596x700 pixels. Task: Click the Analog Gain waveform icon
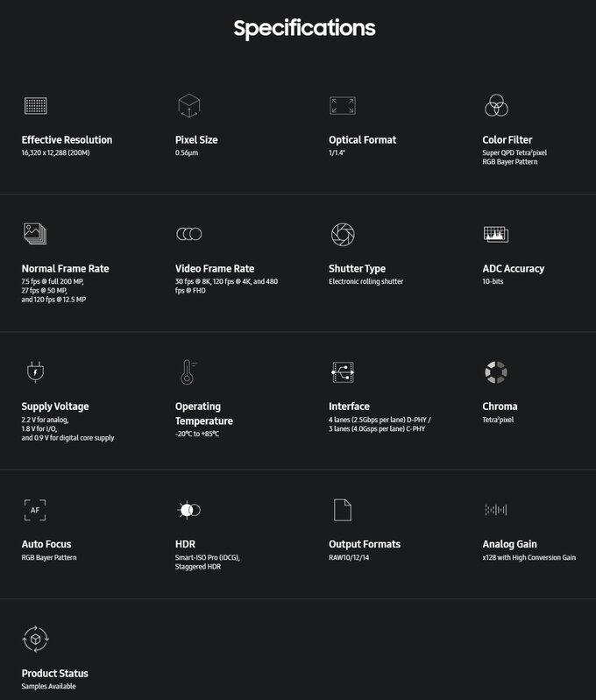click(496, 510)
